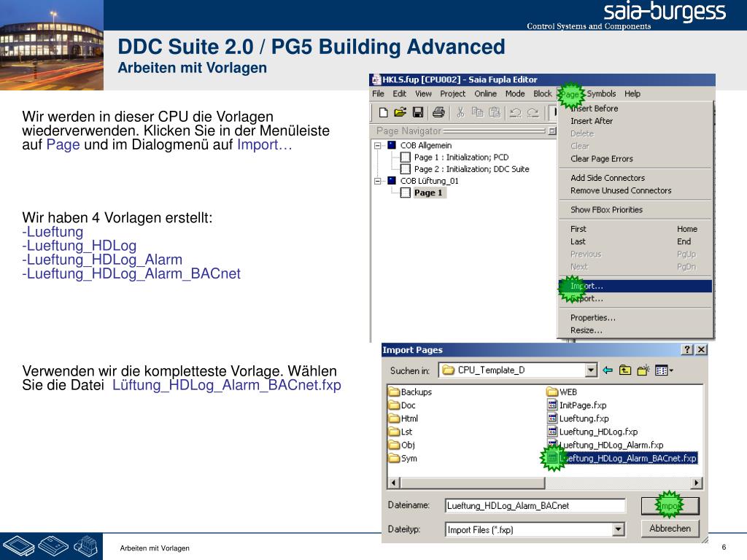747x560 pixels.
Task: Select the Backups folder
Action: [x=410, y=392]
